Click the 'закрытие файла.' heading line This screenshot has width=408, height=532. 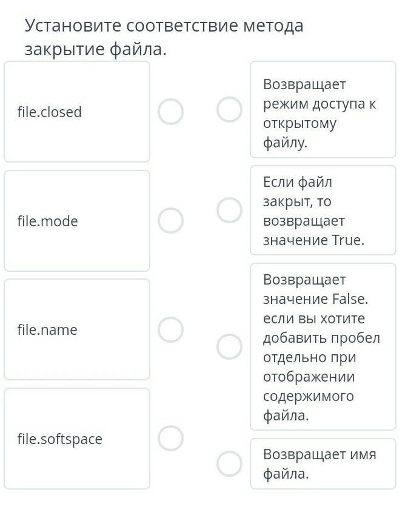(x=95, y=49)
